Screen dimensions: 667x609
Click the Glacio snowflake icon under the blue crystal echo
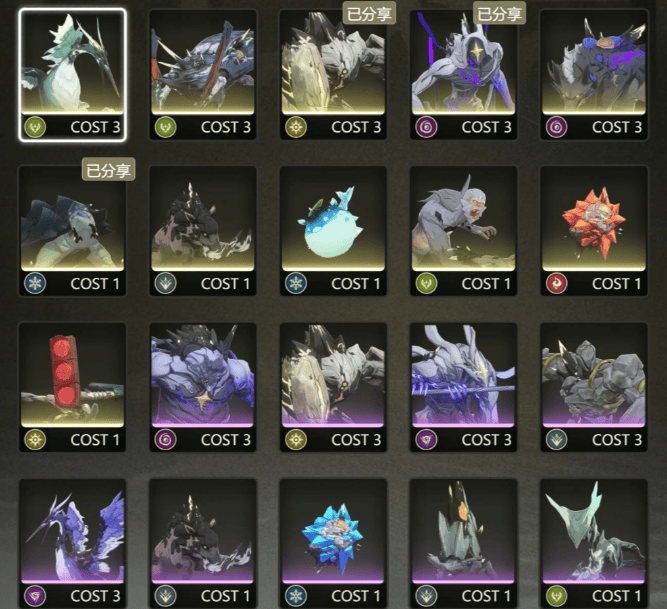coord(296,596)
